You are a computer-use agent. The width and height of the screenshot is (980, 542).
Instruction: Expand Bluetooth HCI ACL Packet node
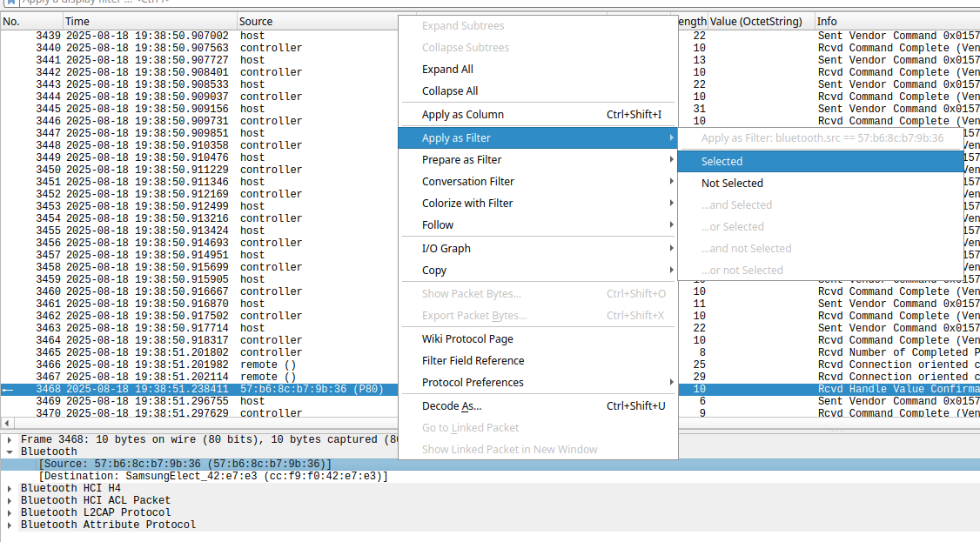[x=10, y=501]
